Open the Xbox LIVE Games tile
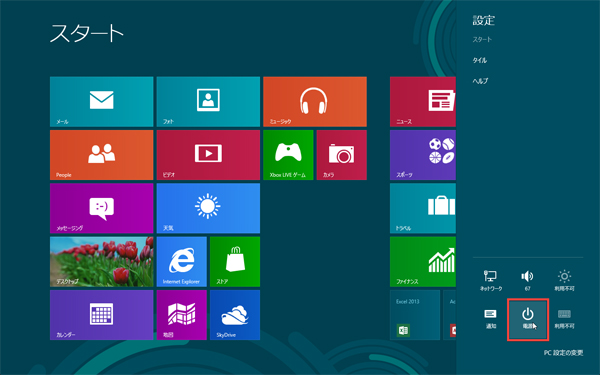Screen dimensions: 600x375 point(288,155)
